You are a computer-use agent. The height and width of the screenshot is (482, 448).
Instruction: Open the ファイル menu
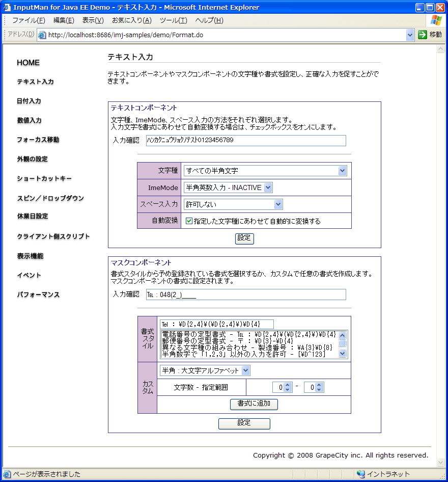tap(29, 20)
